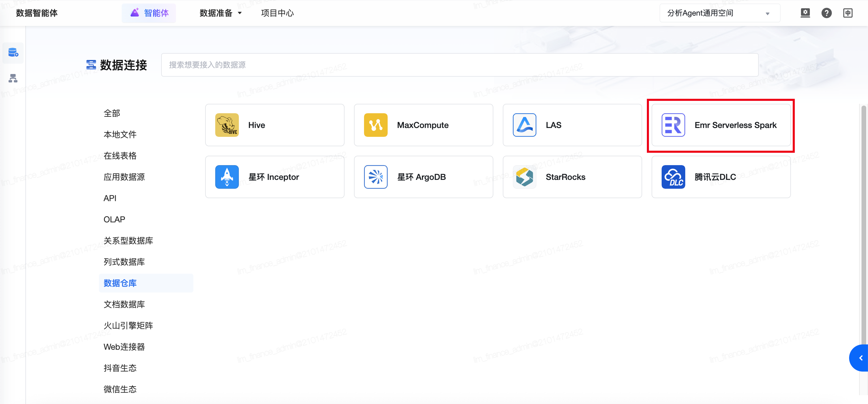Click the Hive card label
868x404 pixels.
(x=257, y=125)
